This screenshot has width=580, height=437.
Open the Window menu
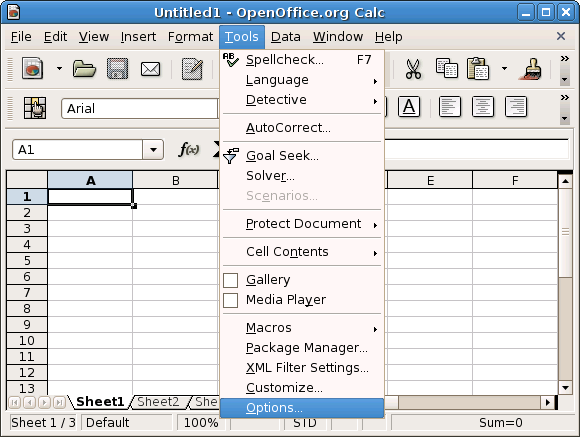tap(338, 37)
